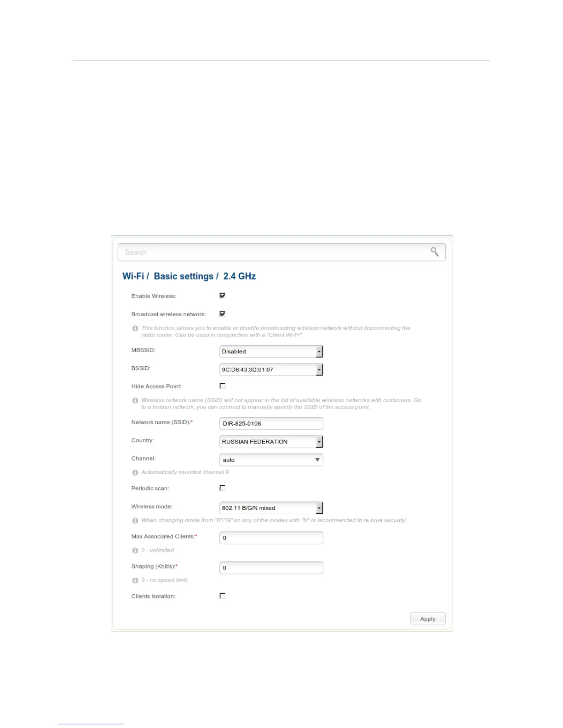Click the Wi-Fi breadcrumb link
The height and width of the screenshot is (728, 563).
(x=133, y=276)
